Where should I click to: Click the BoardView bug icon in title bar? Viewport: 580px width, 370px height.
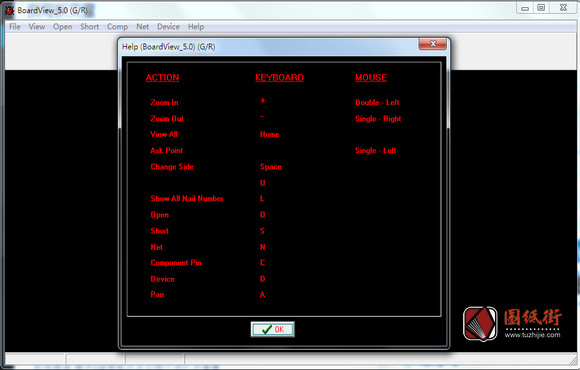tap(9, 10)
